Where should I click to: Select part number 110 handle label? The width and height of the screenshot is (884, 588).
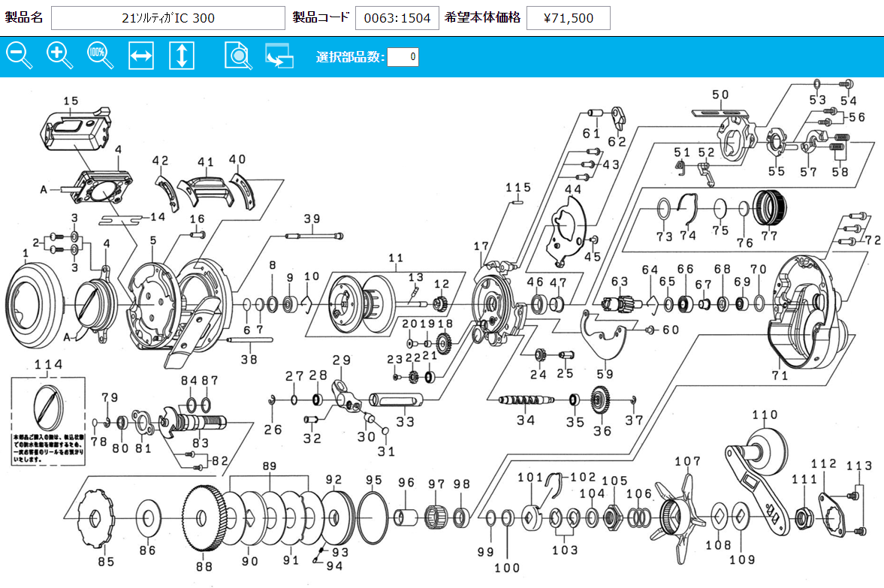765,415
